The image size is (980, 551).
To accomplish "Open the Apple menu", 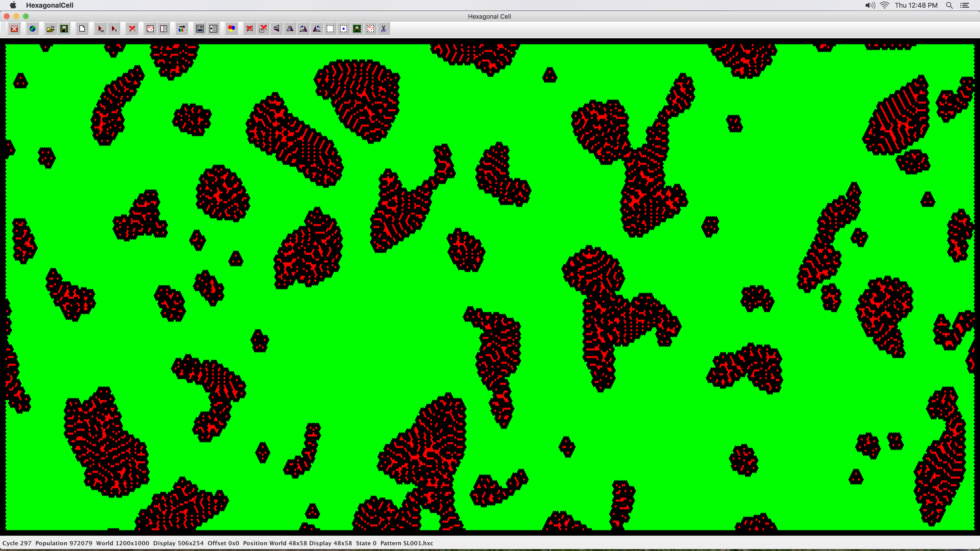I will [13, 5].
